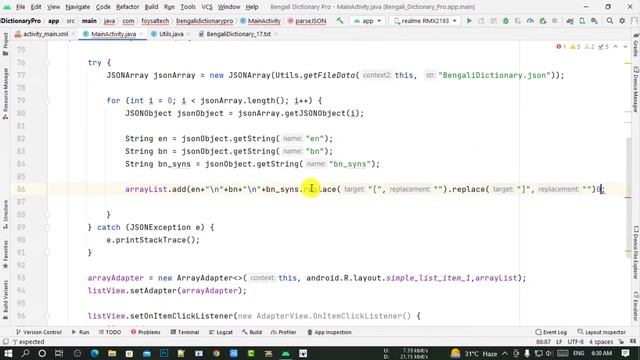The image size is (640, 360).
Task: Collapse the setOnItemClickListener fold marker
Action: pos(47,316)
